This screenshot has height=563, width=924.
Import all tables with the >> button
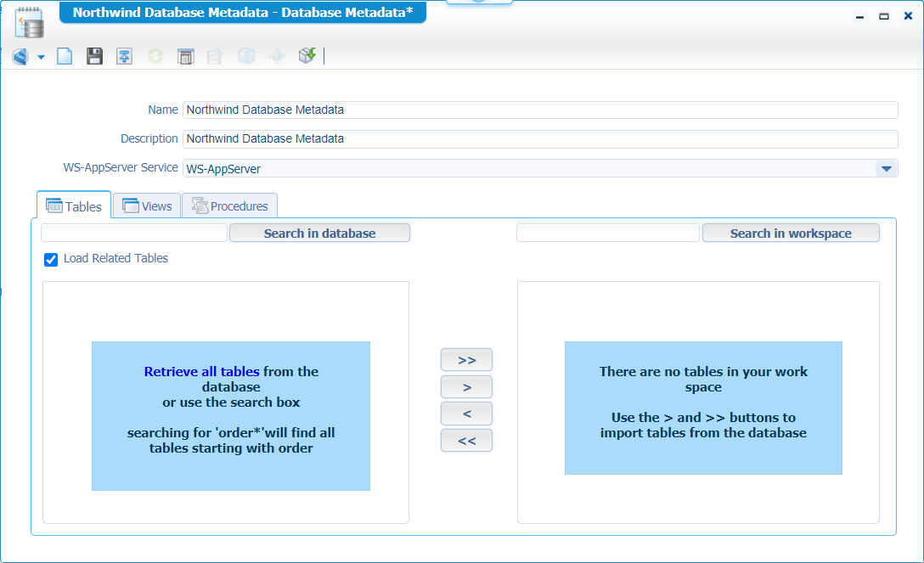point(466,360)
